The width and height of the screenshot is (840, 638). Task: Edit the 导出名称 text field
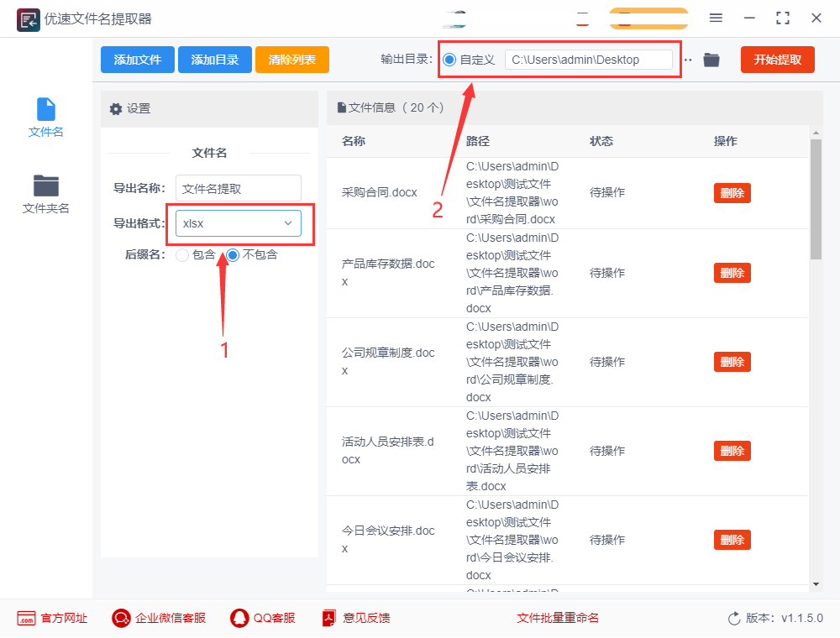[238, 188]
